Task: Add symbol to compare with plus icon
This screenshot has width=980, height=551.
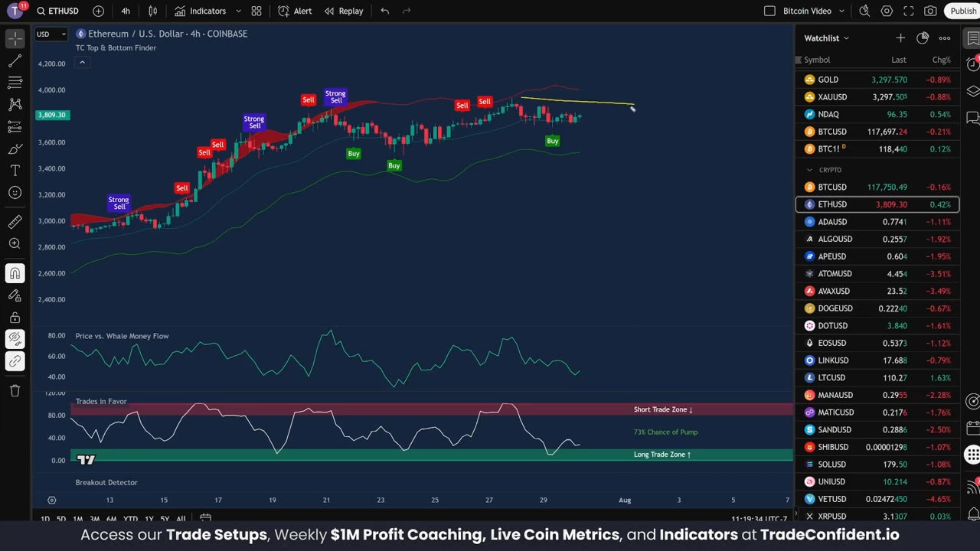Action: click(98, 11)
